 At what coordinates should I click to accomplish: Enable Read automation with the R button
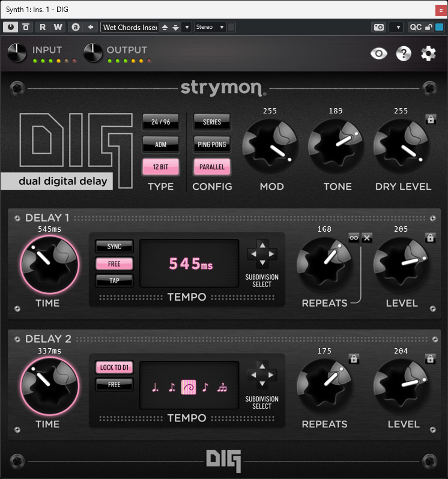tap(43, 27)
